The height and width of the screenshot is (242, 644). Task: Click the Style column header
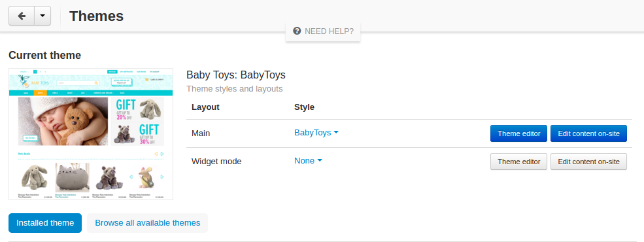[304, 107]
